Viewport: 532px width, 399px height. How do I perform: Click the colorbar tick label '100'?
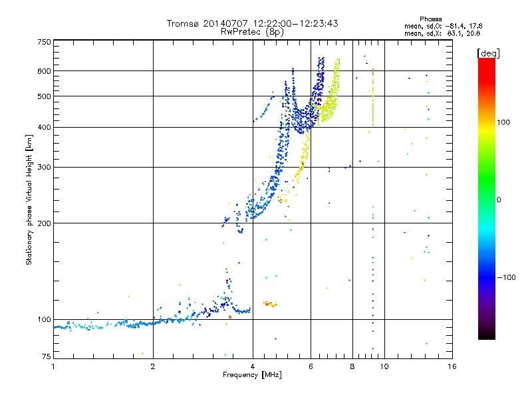(503, 122)
